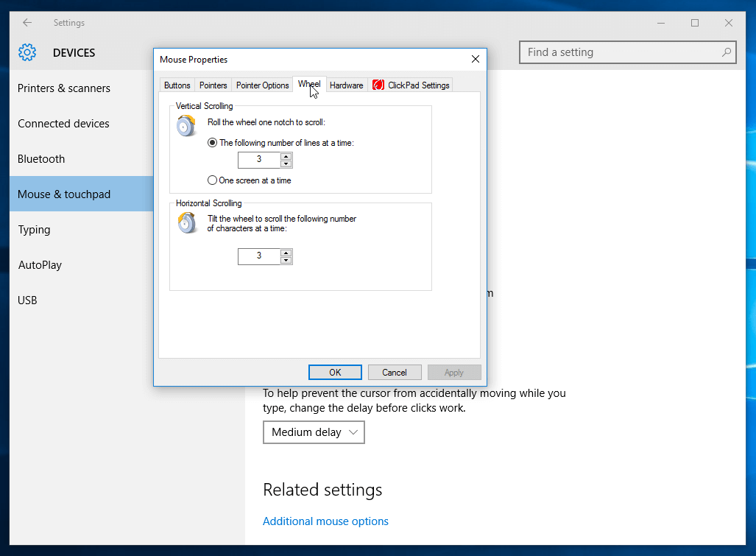Go back using the Settings back arrow
The image size is (756, 556).
coord(27,23)
